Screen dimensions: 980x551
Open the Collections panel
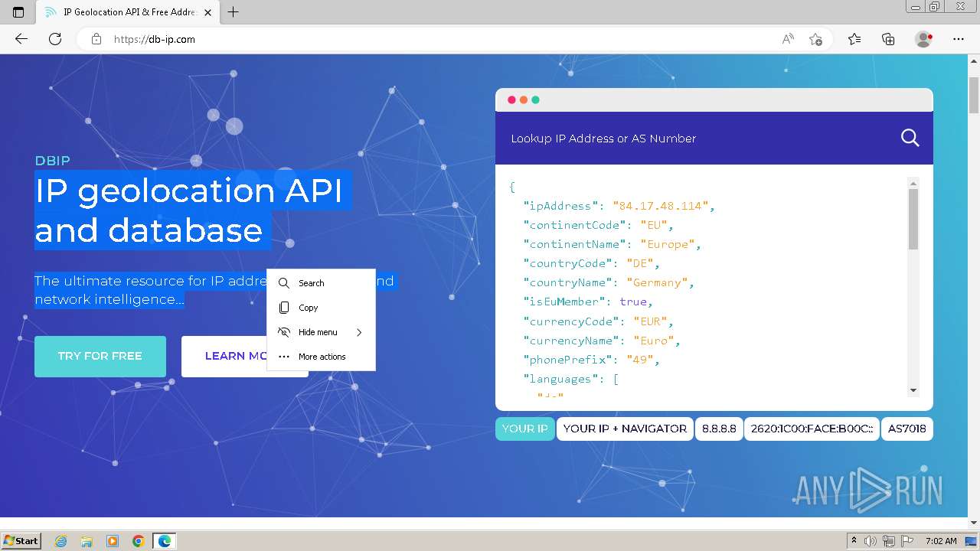click(888, 39)
